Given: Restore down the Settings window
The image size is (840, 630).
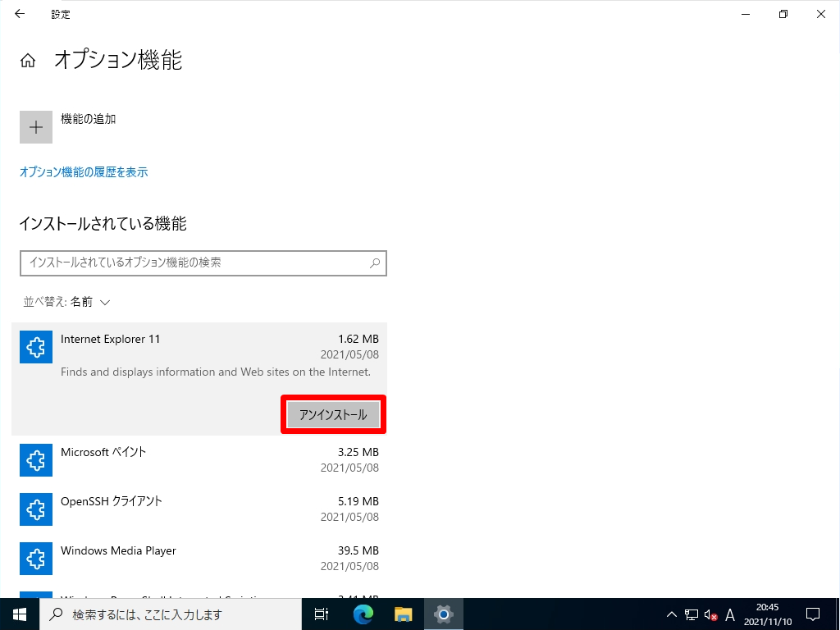Looking at the screenshot, I should 783,15.
